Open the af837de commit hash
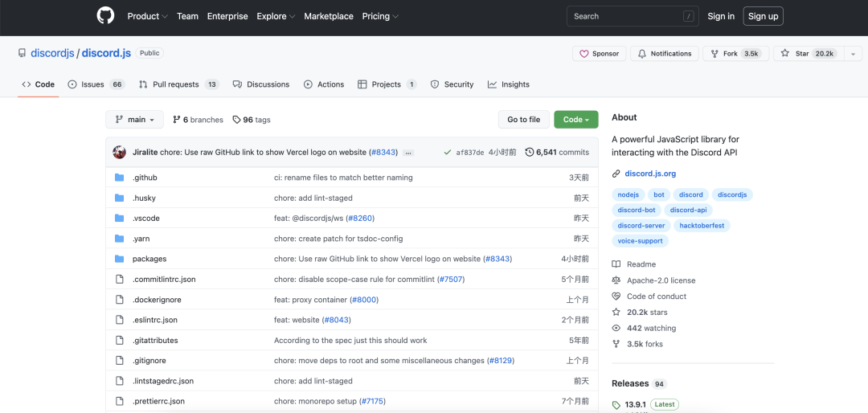868x413 pixels. (470, 153)
